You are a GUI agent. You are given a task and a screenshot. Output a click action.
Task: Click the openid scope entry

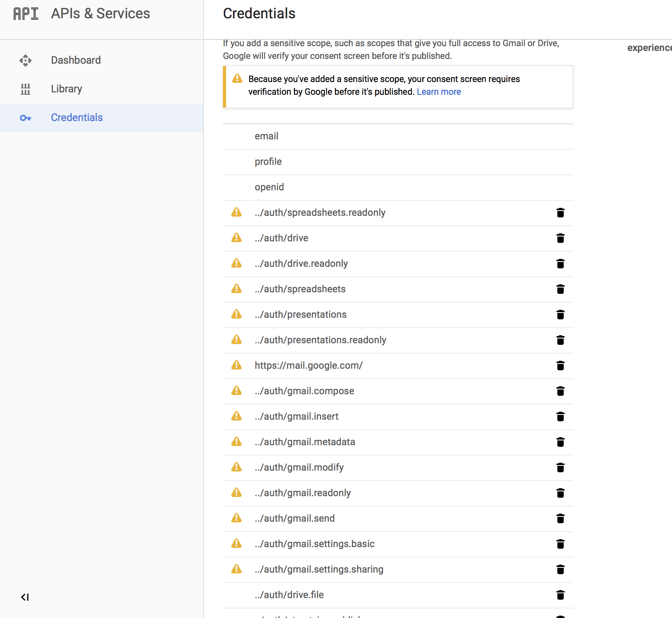click(x=270, y=187)
